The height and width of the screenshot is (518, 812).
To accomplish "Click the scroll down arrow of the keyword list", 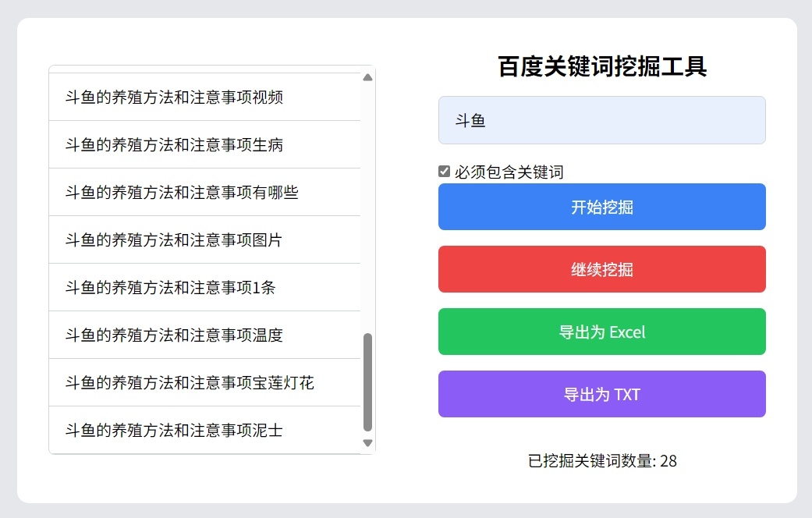I will [x=367, y=443].
